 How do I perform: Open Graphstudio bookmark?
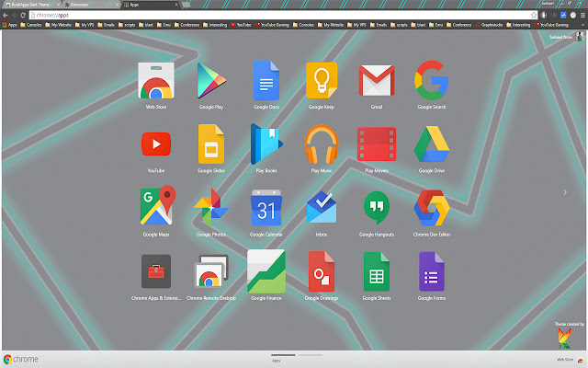(489, 25)
